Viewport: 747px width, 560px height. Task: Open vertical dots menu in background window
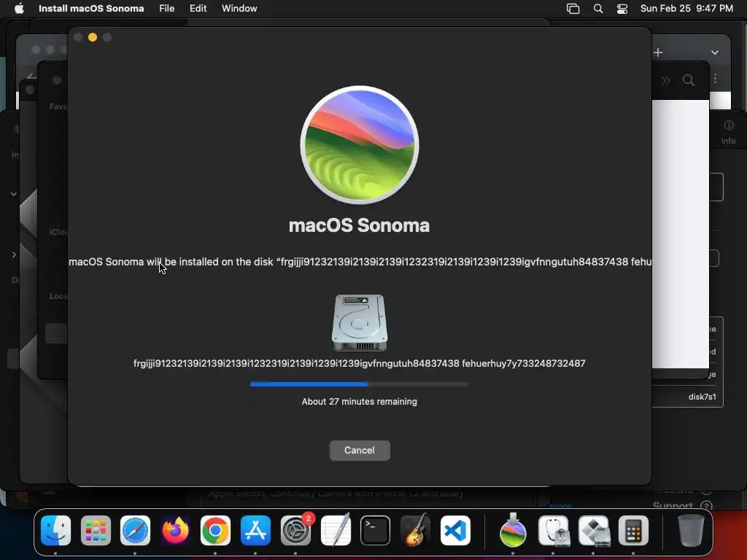point(715,79)
